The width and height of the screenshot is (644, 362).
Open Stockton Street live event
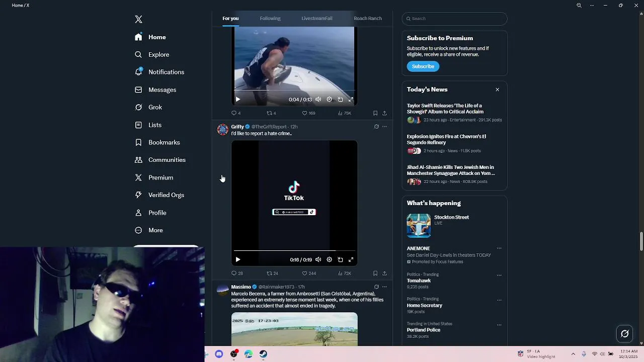pyautogui.click(x=454, y=225)
